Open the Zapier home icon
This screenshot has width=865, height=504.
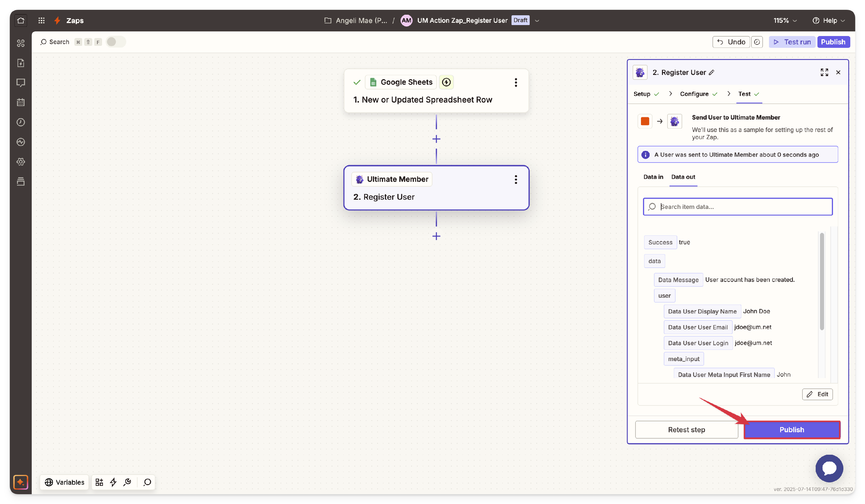pos(20,20)
